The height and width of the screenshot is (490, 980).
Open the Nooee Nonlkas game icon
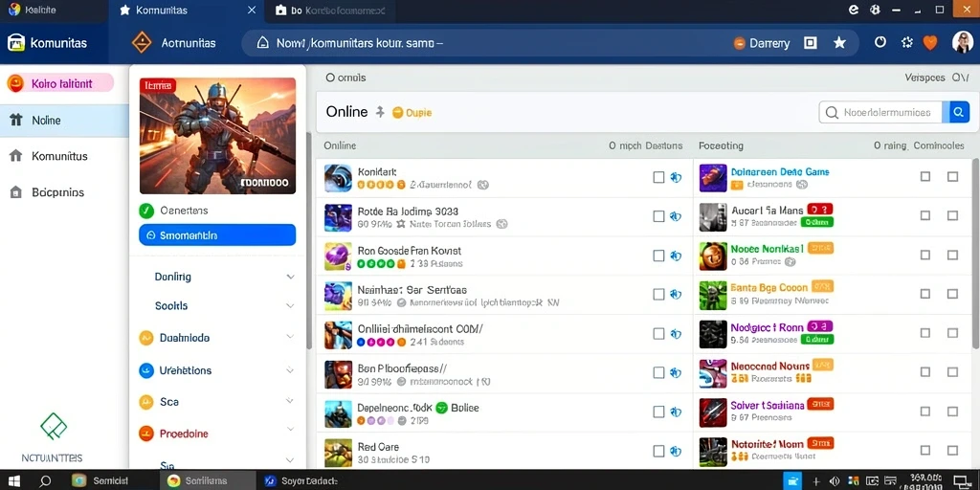tap(712, 256)
